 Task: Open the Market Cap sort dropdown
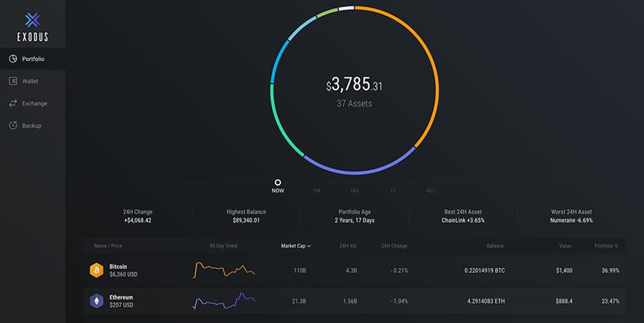click(296, 246)
